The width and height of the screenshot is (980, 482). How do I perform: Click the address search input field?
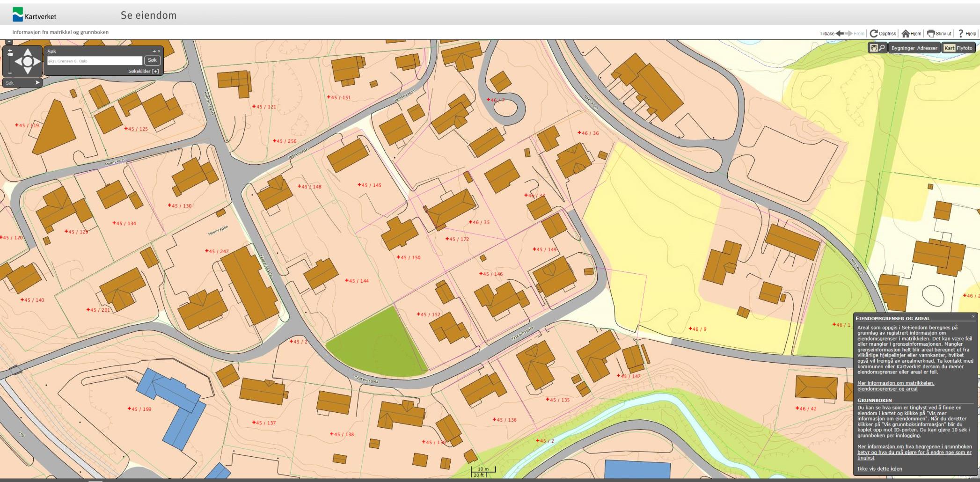coord(95,61)
